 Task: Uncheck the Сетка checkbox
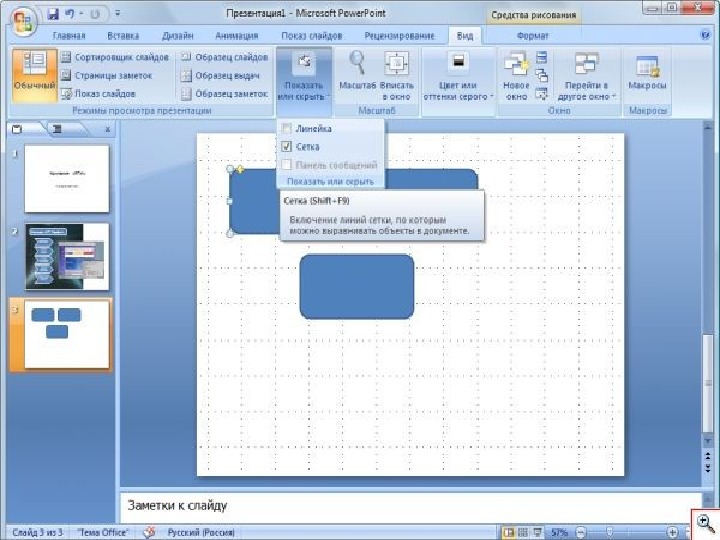287,146
